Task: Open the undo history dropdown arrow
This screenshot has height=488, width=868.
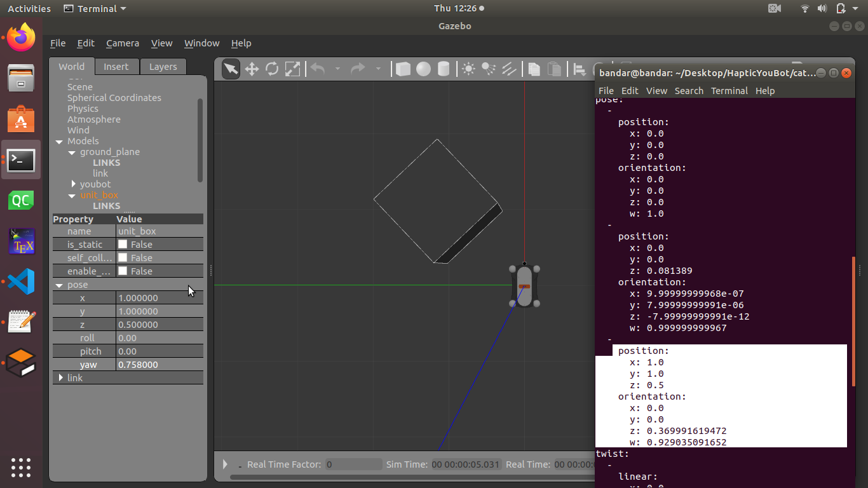Action: tap(337, 69)
